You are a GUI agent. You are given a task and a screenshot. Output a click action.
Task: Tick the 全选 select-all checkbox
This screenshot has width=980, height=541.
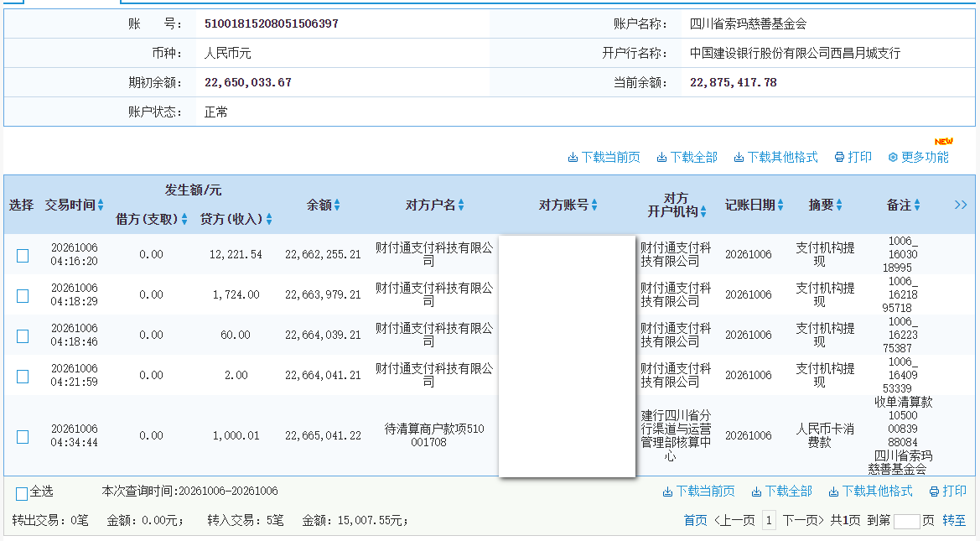click(22, 494)
